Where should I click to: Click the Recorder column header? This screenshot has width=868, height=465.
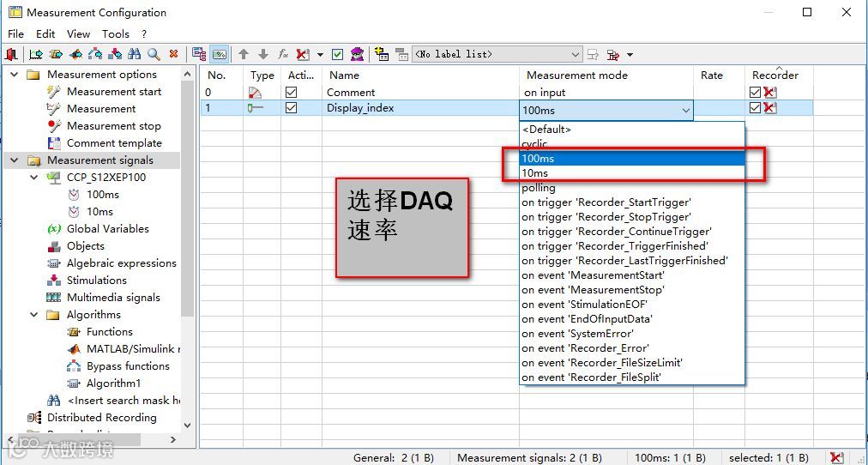click(780, 75)
